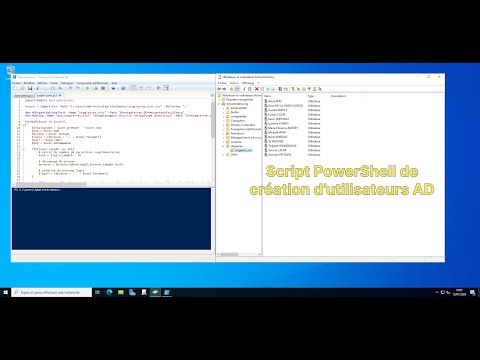Click the New Remote PowerShell Tab icon
Image resolution: width=480 pixels, height=360 pixels.
113,88
